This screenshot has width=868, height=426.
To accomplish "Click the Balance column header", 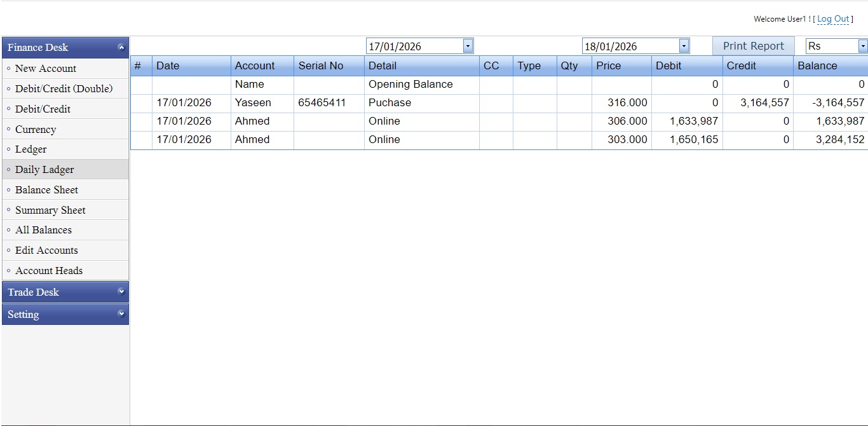I will click(817, 65).
